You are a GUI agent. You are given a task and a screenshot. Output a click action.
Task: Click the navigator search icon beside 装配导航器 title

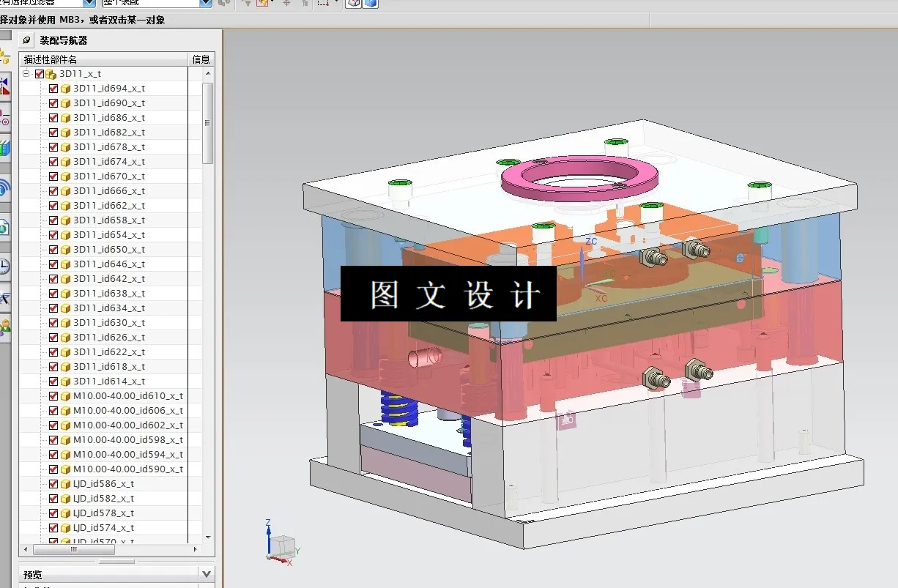(26, 40)
